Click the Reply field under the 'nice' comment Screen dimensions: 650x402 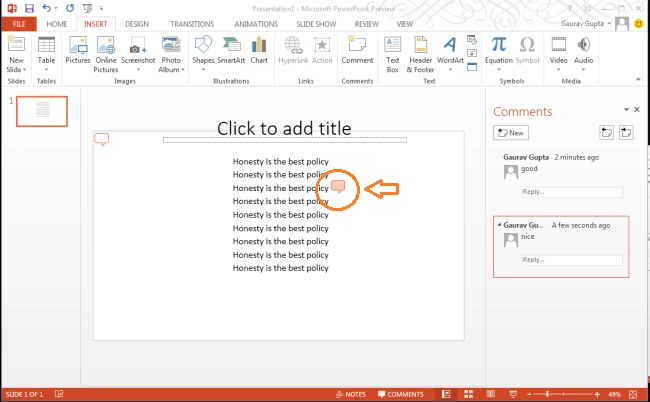[x=572, y=260]
